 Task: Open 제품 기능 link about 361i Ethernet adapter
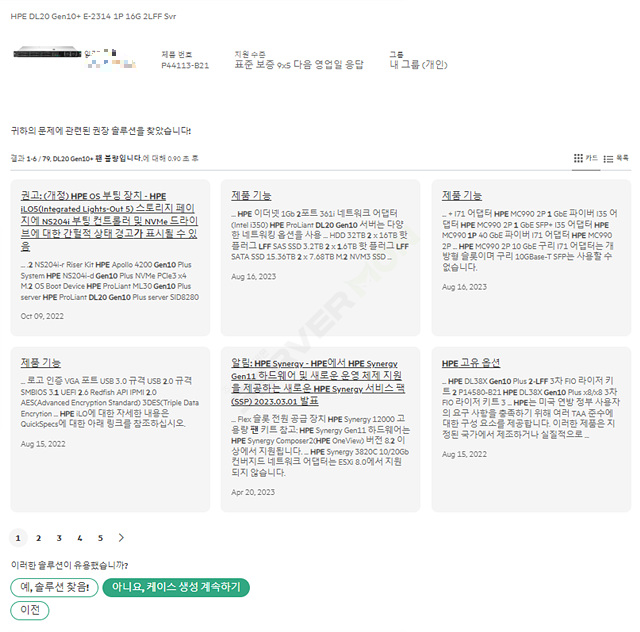click(x=251, y=196)
